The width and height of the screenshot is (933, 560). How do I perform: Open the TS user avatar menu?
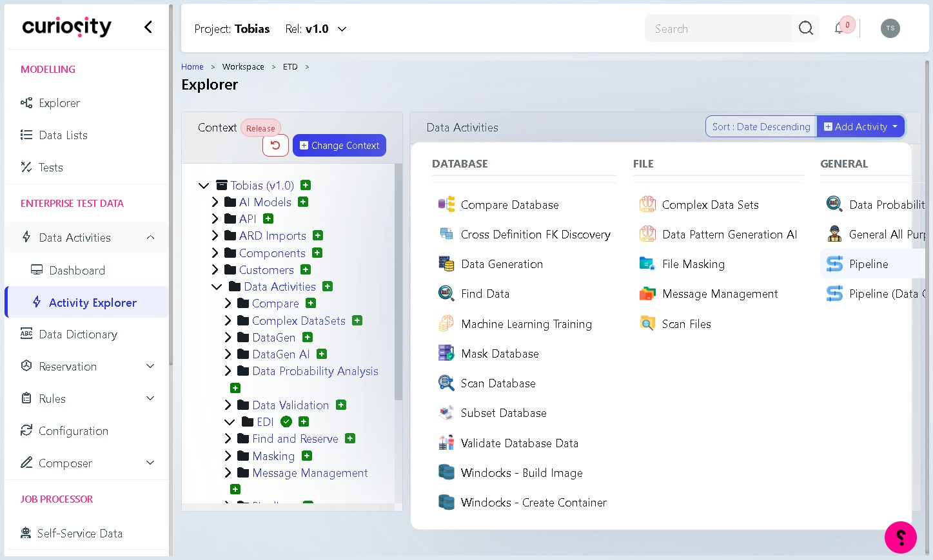pyautogui.click(x=890, y=28)
